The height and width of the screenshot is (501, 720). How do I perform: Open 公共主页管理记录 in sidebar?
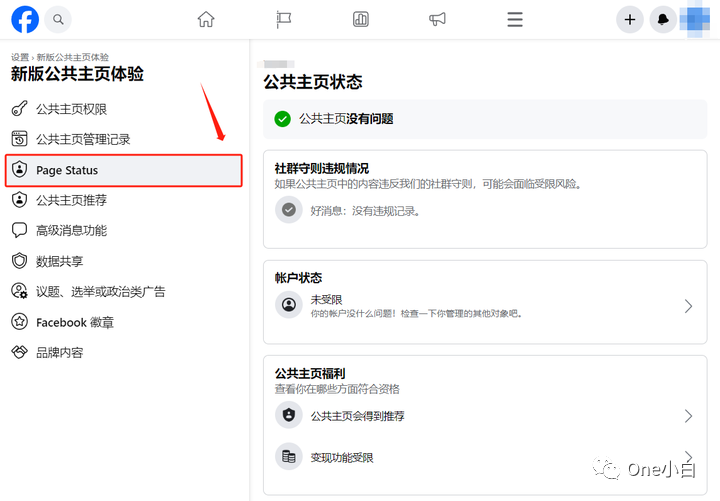(124, 139)
